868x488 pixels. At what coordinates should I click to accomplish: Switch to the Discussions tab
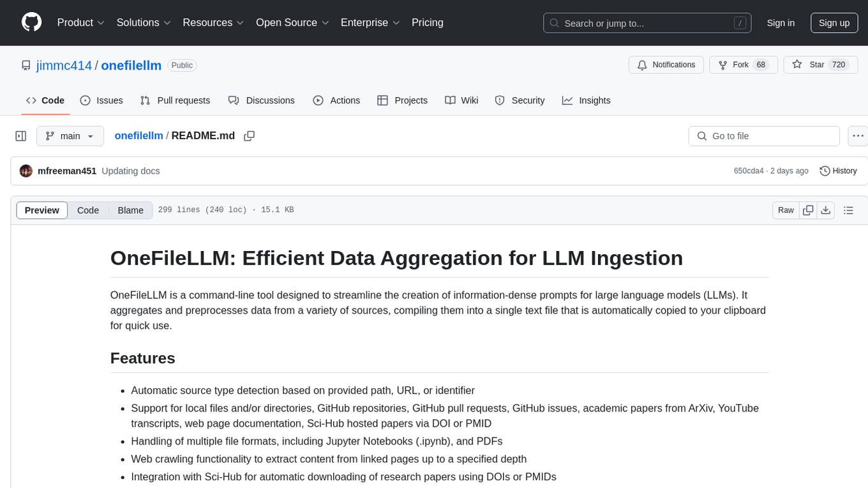(x=262, y=100)
